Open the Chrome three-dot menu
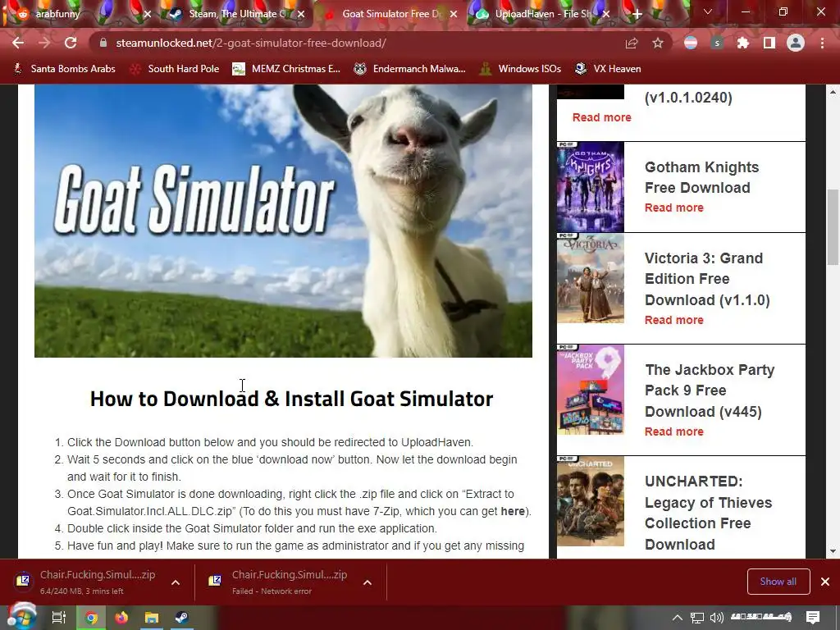 tap(822, 43)
